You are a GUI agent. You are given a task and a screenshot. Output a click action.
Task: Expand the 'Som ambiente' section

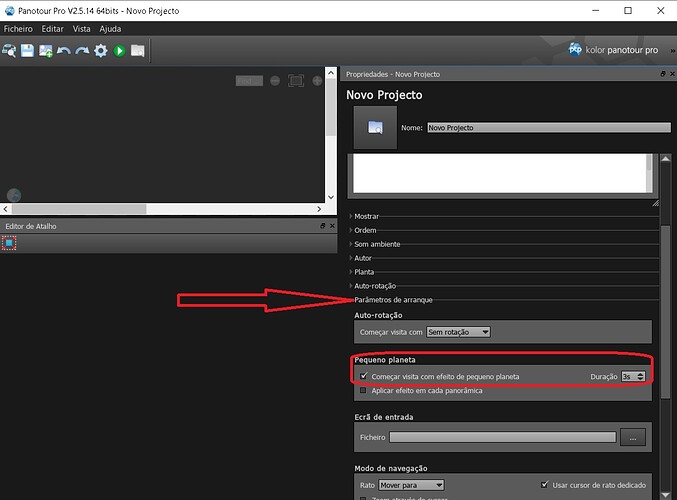(x=378, y=244)
